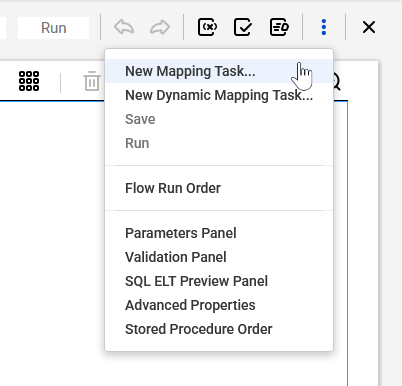Choose New Dynamic Mapping Task...
Image resolution: width=402 pixels, height=386 pixels.
click(x=219, y=95)
